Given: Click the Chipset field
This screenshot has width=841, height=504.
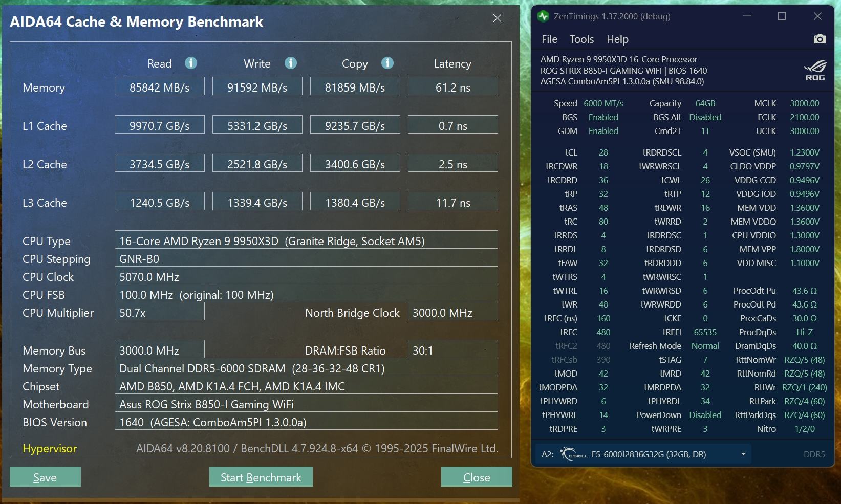Looking at the screenshot, I should [x=306, y=385].
